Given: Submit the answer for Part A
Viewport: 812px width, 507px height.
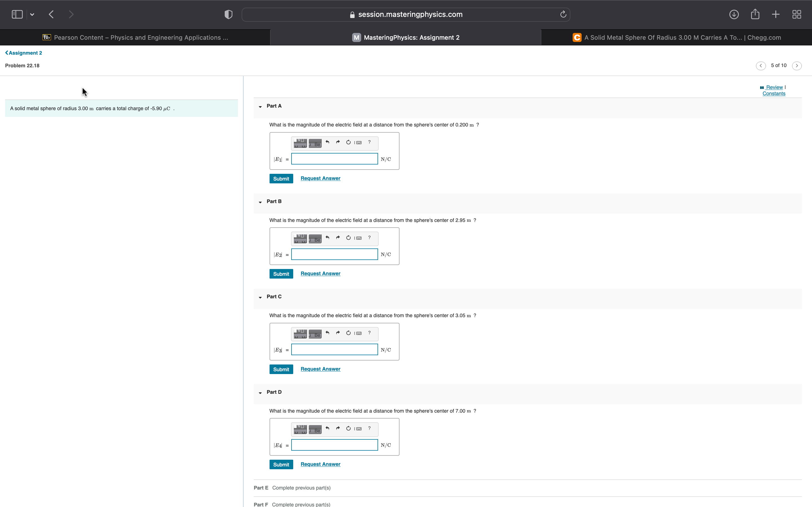Looking at the screenshot, I should (x=281, y=178).
